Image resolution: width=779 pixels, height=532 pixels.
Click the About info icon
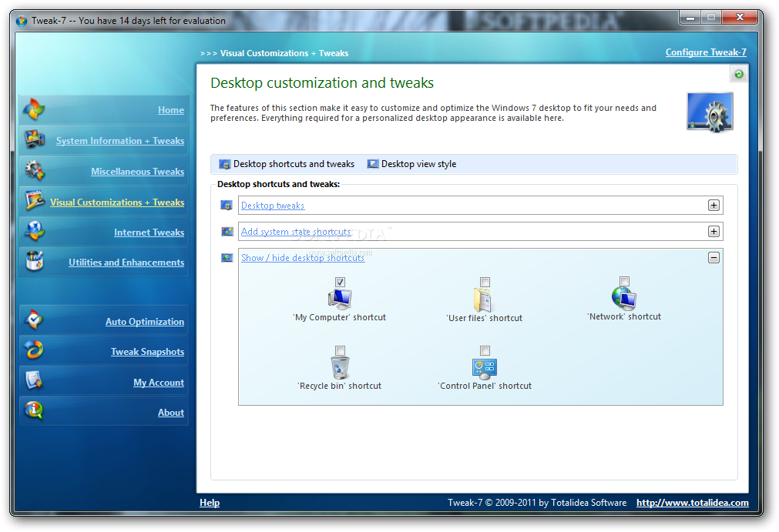click(x=34, y=410)
